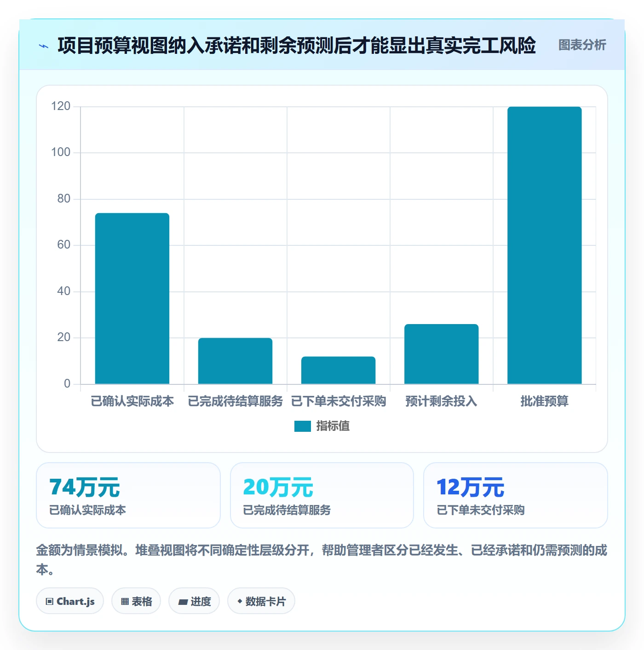The image size is (644, 650).
Task: Click the 60 y-axis tick label
Action: click(64, 245)
